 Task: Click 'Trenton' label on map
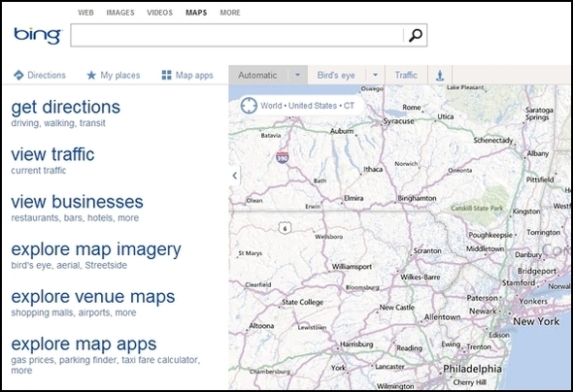point(479,346)
